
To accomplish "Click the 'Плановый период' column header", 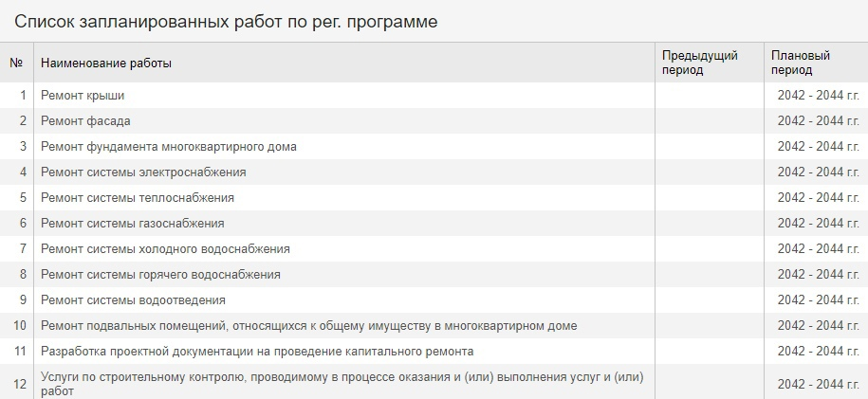I will click(x=800, y=63).
